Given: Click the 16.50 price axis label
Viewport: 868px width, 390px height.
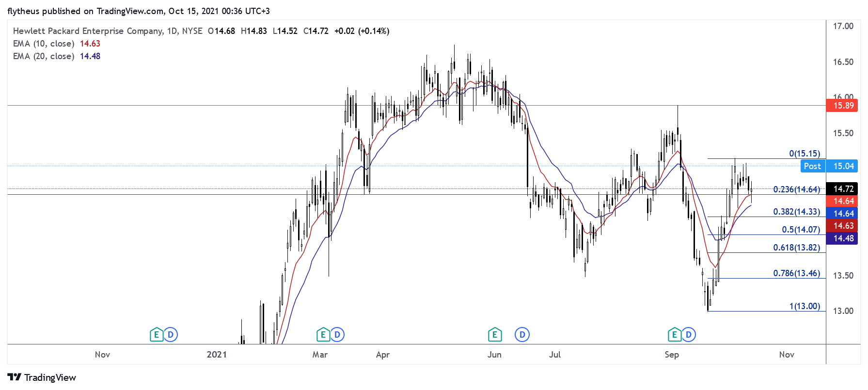Looking at the screenshot, I should click(843, 62).
